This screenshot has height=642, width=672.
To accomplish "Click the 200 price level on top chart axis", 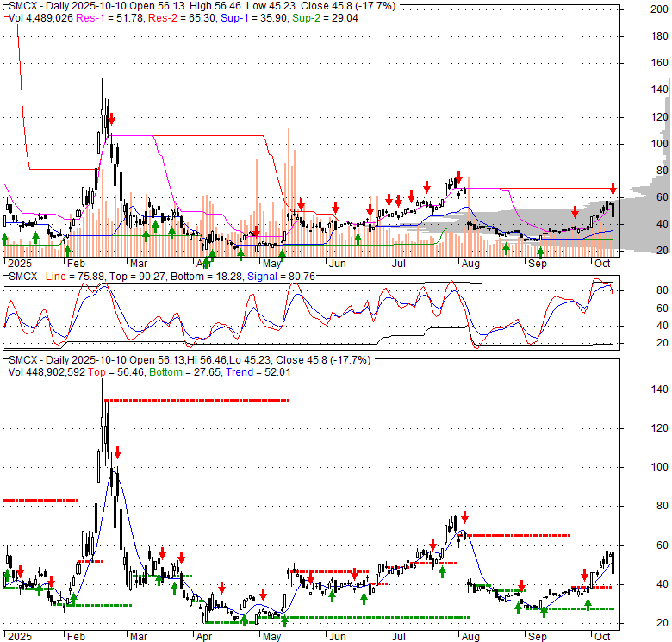I will (659, 9).
